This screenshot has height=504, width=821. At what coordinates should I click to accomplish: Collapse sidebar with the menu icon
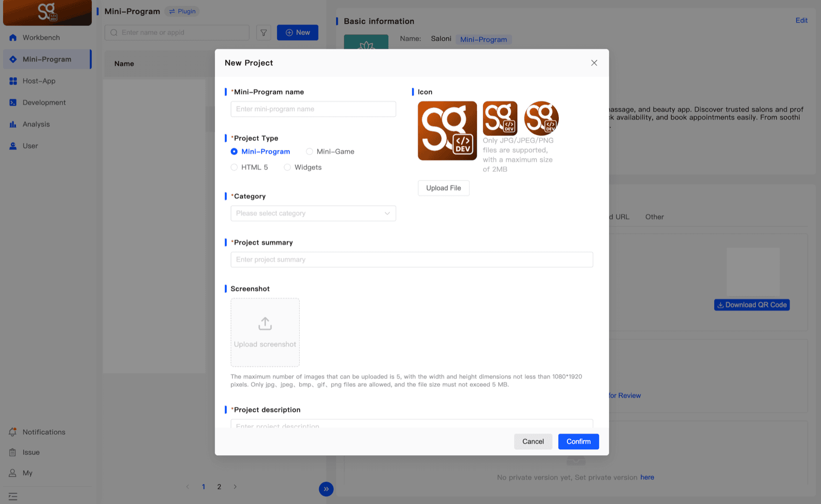(x=13, y=496)
